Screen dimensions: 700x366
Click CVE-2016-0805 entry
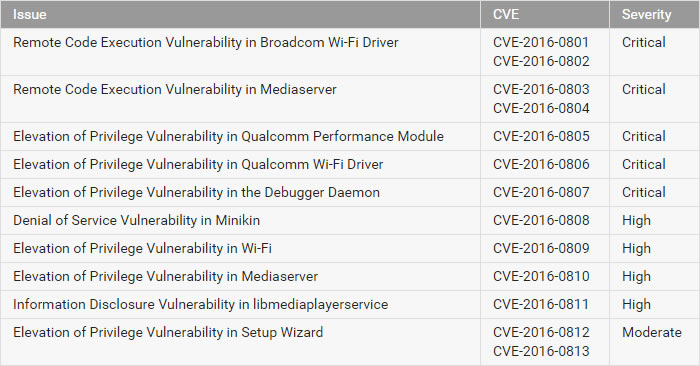coord(541,136)
